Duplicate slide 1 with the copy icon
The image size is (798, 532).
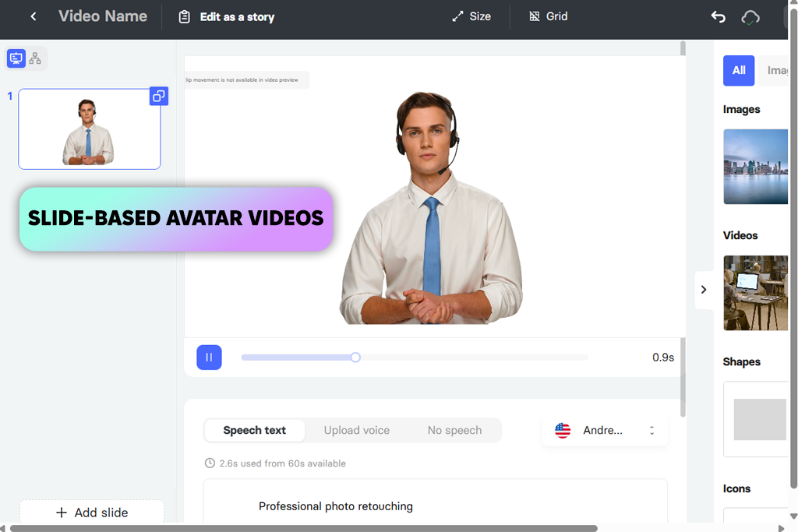[159, 96]
